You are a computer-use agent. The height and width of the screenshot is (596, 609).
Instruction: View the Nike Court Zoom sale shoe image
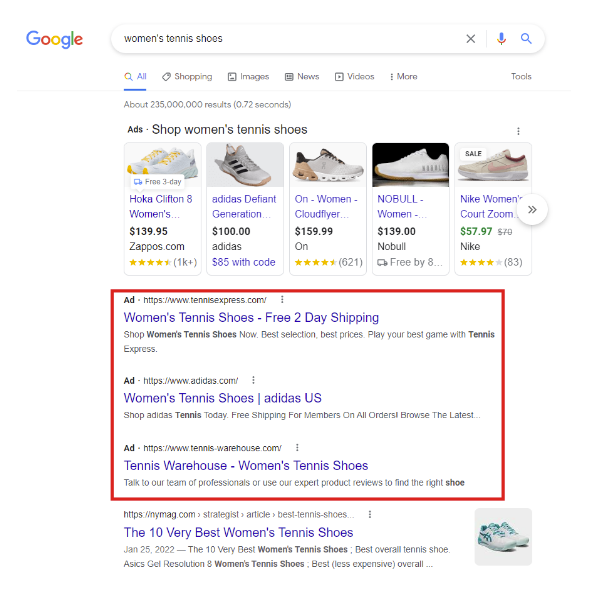point(493,165)
